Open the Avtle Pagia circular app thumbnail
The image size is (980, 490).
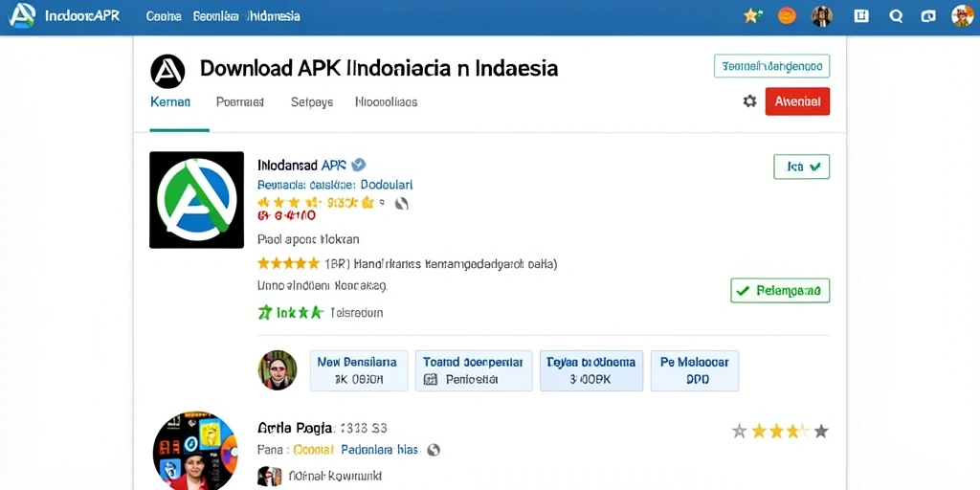(x=195, y=452)
